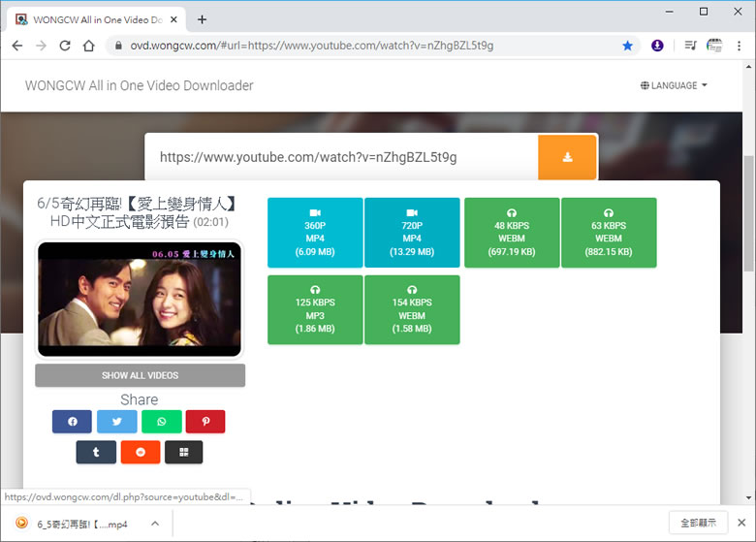Open the media control playlist icon
Viewport: 756px width, 542px height.
pos(690,46)
